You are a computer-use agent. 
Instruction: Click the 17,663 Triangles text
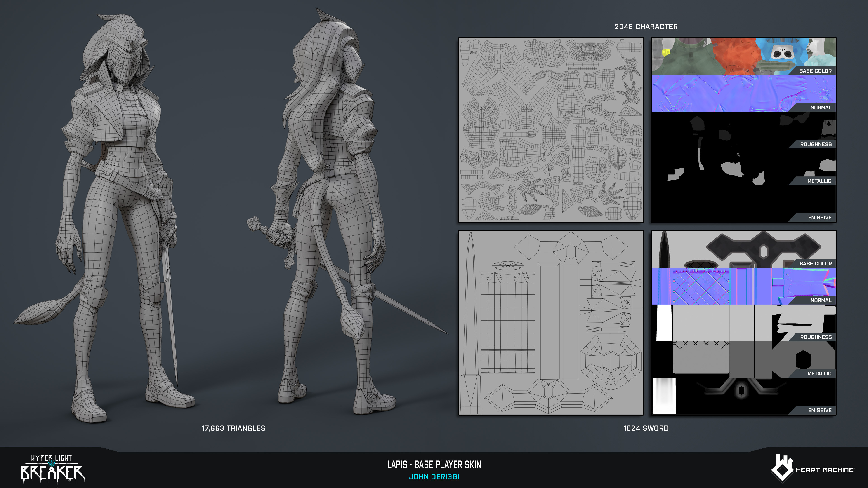coord(234,428)
